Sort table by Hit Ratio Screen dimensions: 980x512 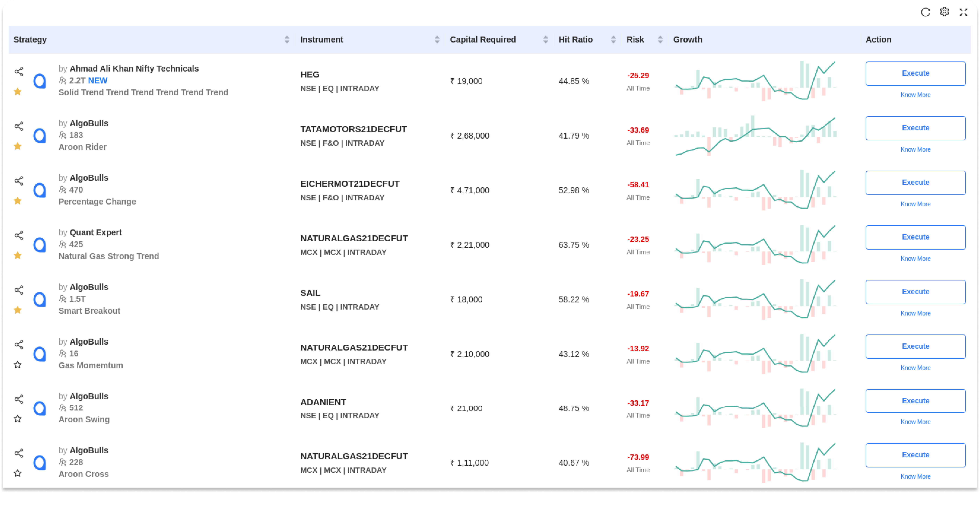[x=613, y=40]
